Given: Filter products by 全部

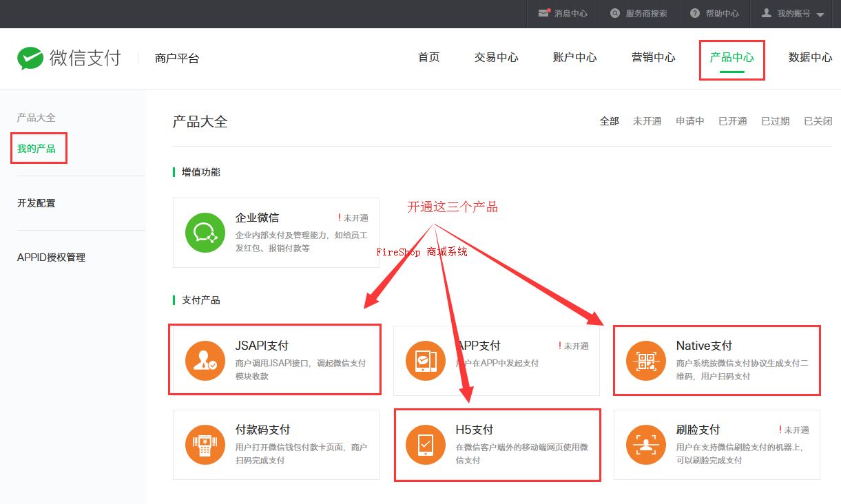Looking at the screenshot, I should point(610,121).
